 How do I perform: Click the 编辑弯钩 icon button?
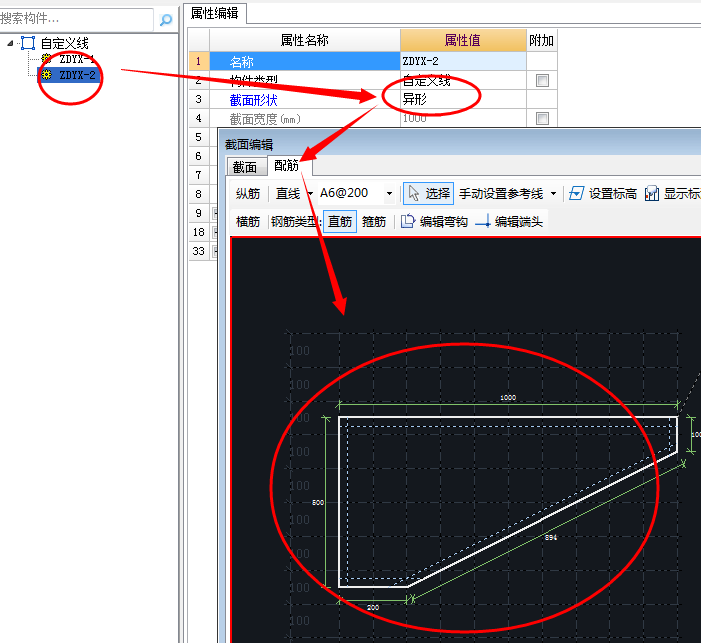(434, 221)
